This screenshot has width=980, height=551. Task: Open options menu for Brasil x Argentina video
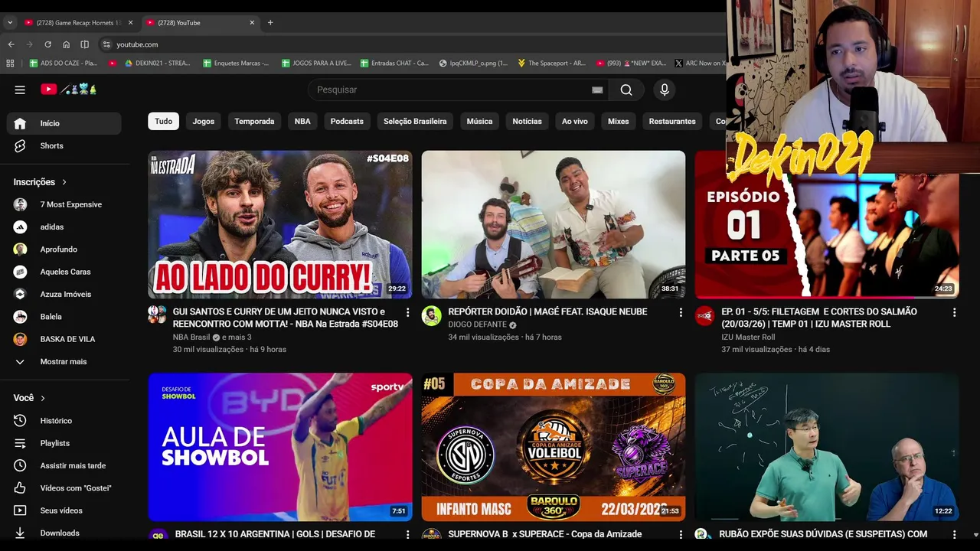pos(407,534)
